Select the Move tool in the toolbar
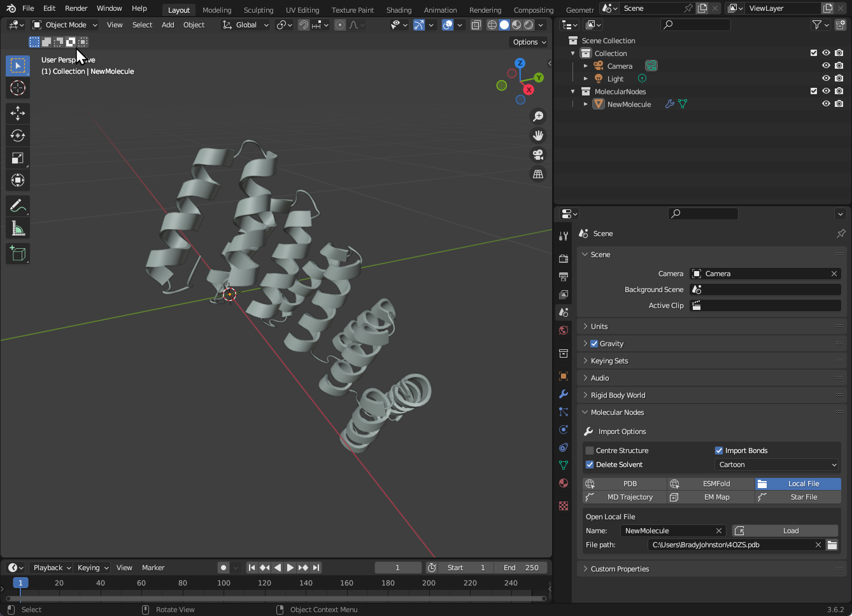Screen dimensions: 852x616 [x=18, y=113]
